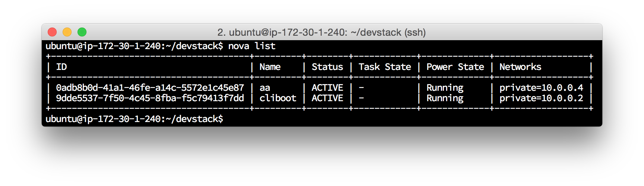Click the typed 'nova list' command
This screenshot has height=186, width=644.
pos(252,46)
